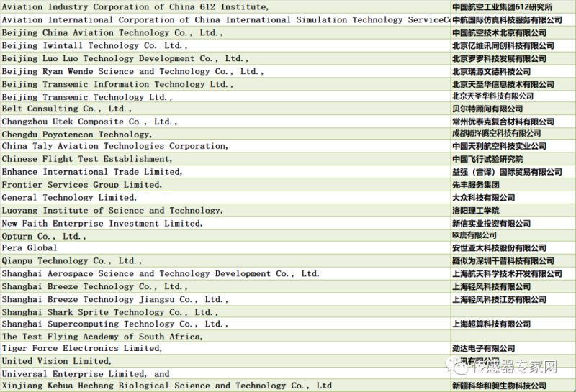Click the cell '大众科技有限公司'
Screen dimensions: 576x392
512,198
